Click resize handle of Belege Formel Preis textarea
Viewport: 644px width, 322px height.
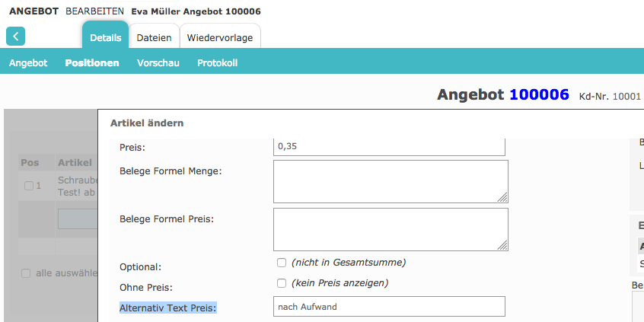point(502,245)
